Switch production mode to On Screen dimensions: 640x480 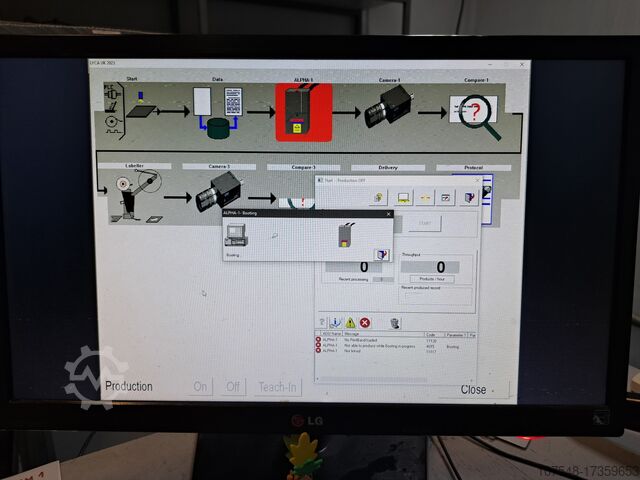pos(200,387)
